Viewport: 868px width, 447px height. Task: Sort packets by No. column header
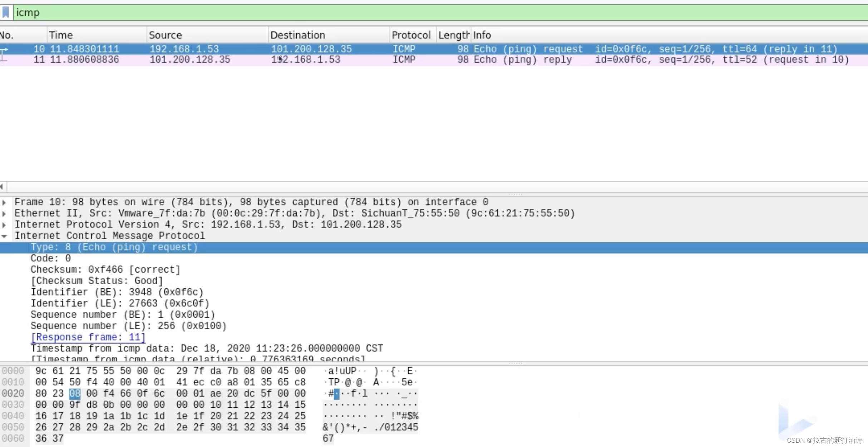(23, 35)
